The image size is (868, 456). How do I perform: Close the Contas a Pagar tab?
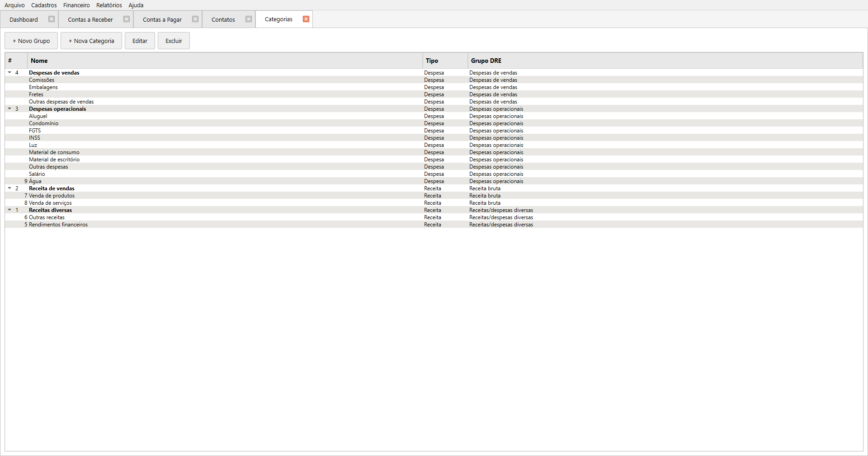[195, 19]
